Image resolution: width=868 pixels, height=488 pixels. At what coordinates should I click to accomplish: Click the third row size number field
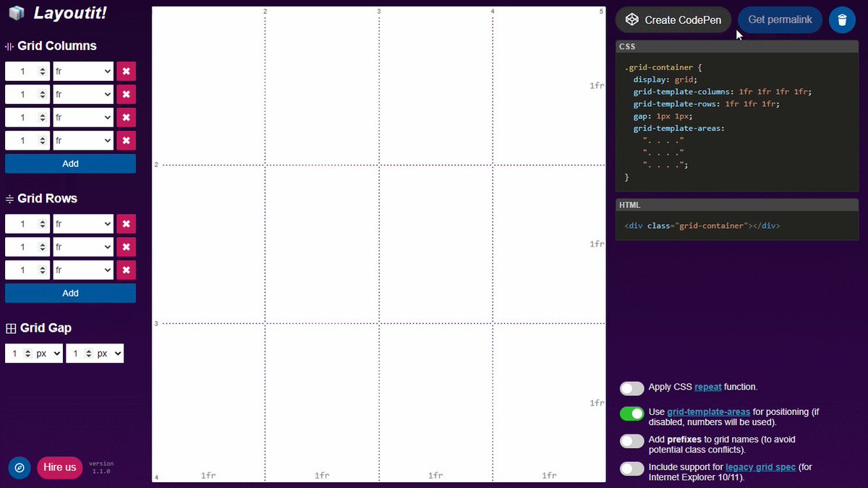tap(27, 270)
